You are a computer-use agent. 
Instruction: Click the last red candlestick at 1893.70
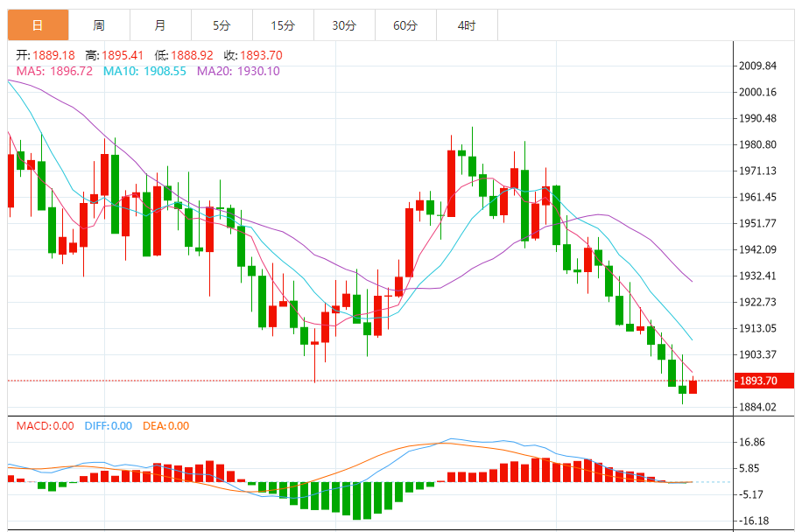693,387
